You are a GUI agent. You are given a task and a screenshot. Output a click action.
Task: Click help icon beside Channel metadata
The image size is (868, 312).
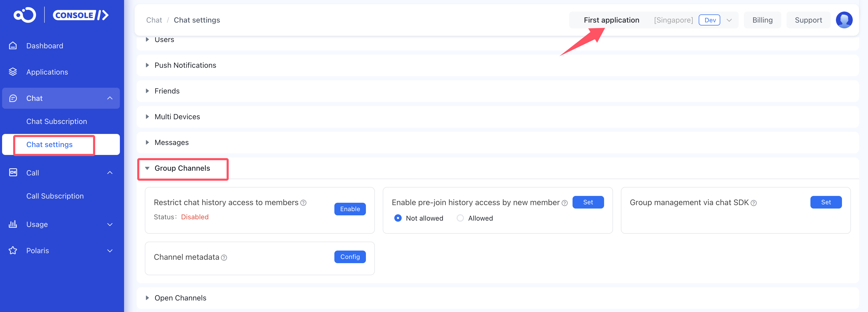(x=224, y=258)
